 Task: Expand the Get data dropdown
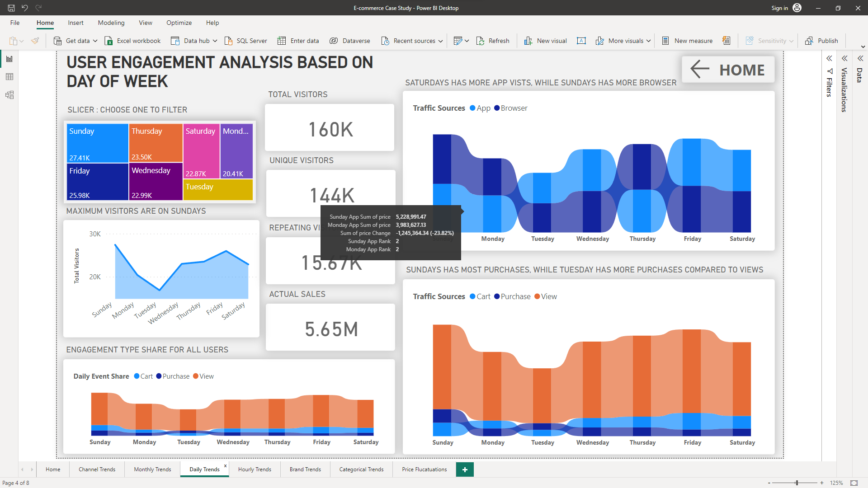pos(95,41)
